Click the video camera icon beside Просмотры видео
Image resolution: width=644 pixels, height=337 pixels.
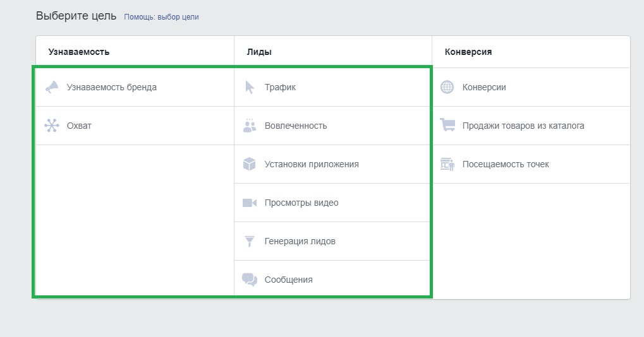[250, 203]
